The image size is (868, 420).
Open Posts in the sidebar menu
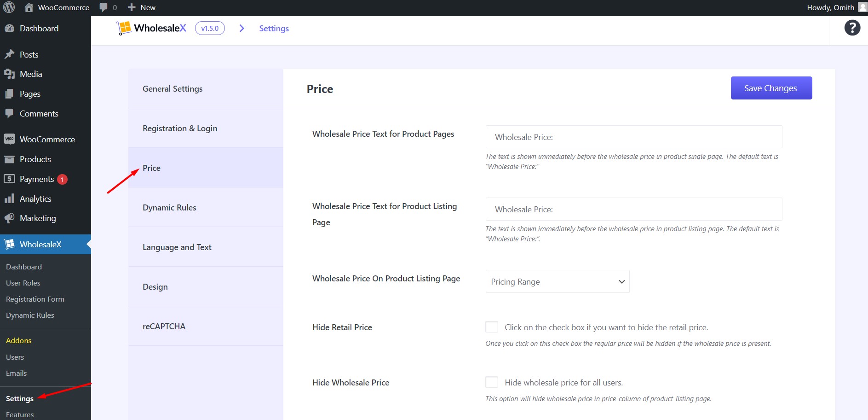(x=29, y=54)
